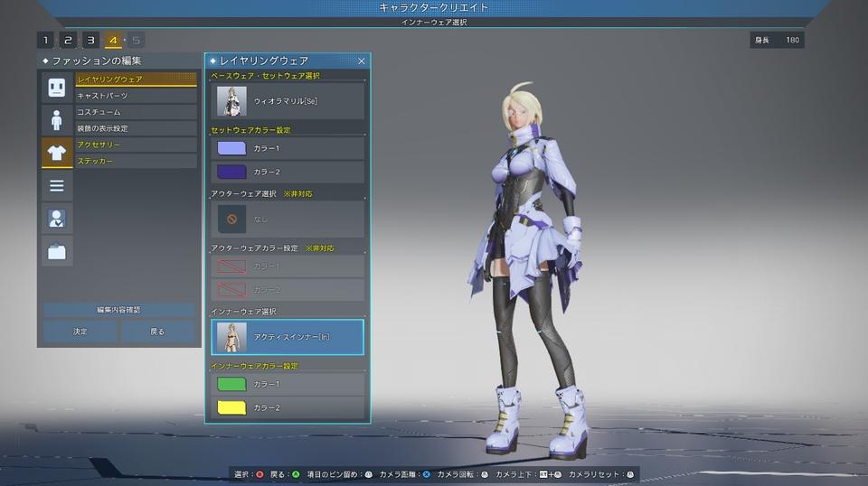This screenshot has width=868, height=486.
Task: Select the face editing icon in sidebar
Action: pos(57,88)
